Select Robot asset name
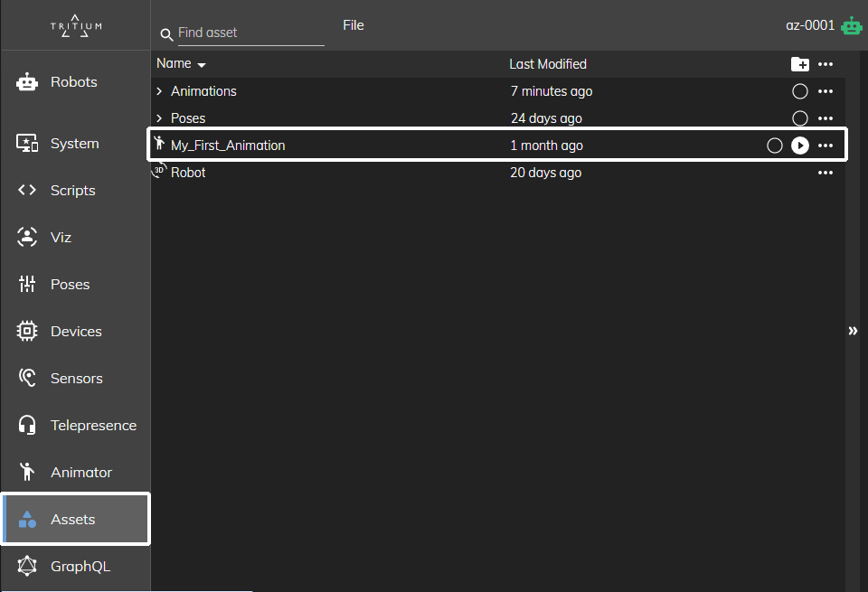This screenshot has width=868, height=592. point(188,173)
